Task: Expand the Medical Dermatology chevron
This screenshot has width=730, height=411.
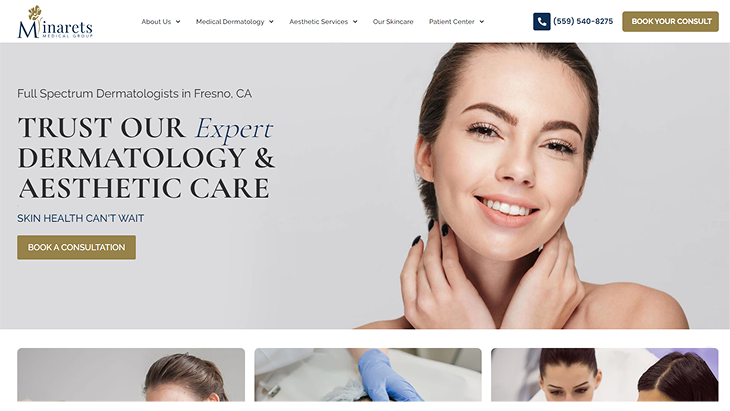Action: pyautogui.click(x=271, y=21)
